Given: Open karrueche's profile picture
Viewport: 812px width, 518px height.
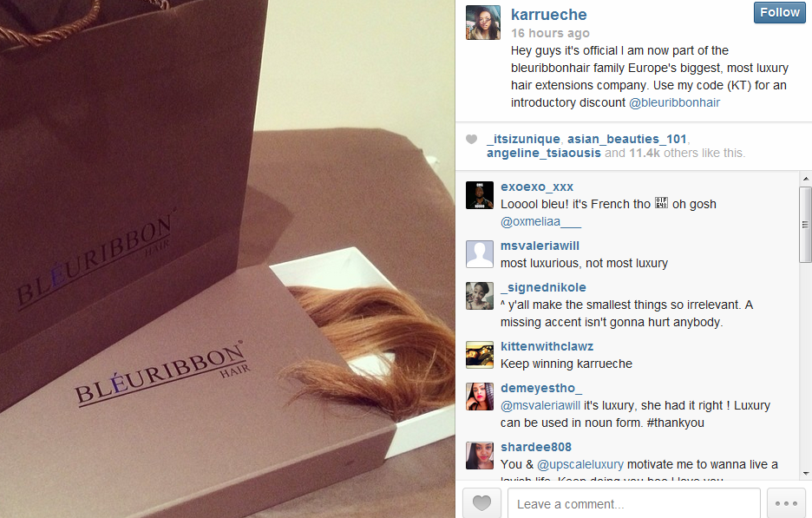Looking at the screenshot, I should tap(483, 23).
